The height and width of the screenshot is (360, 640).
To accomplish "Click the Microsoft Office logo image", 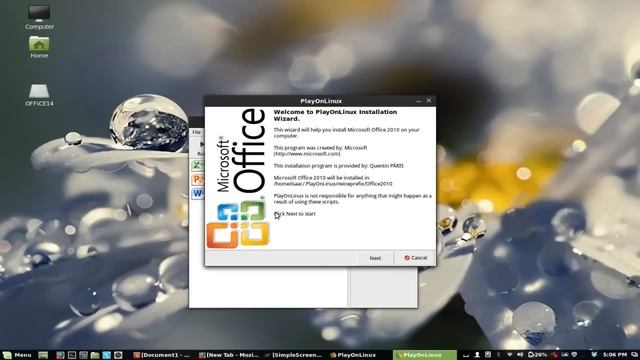I will click(238, 178).
